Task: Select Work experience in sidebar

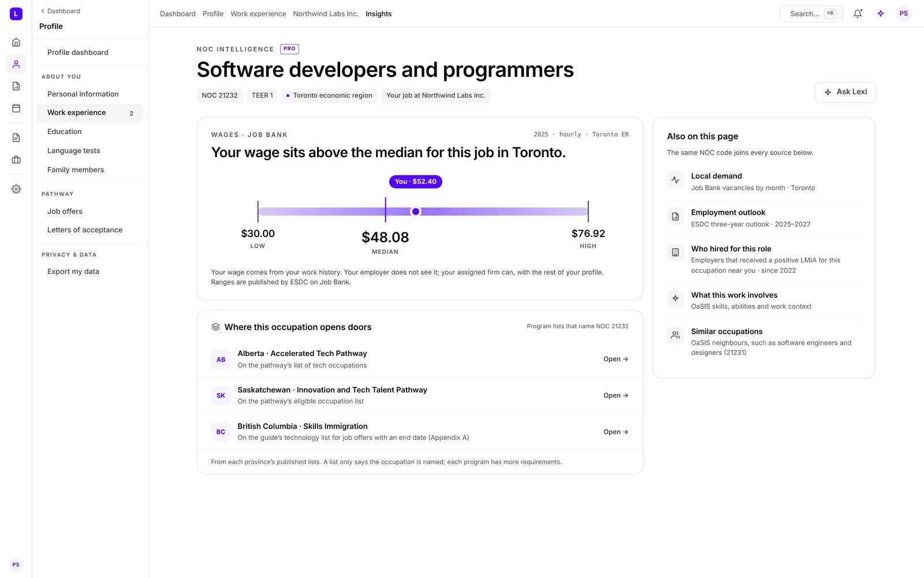Action: pos(90,113)
